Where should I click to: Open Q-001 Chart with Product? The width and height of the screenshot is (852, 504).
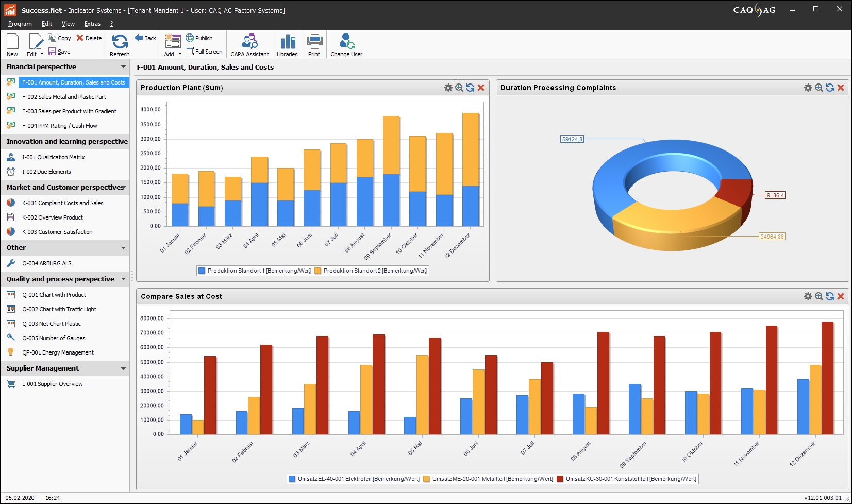click(x=54, y=295)
